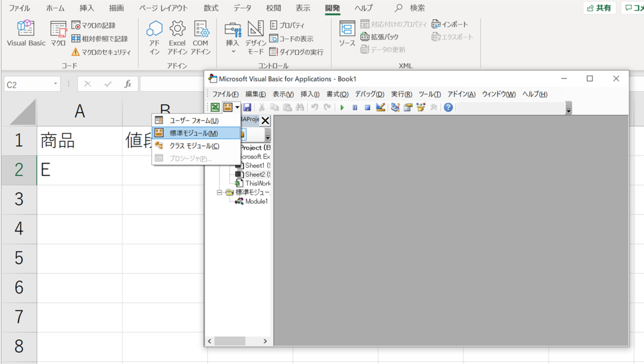Image resolution: width=644 pixels, height=364 pixels.
Task: Open the データ ribbon tab
Action: (x=243, y=8)
